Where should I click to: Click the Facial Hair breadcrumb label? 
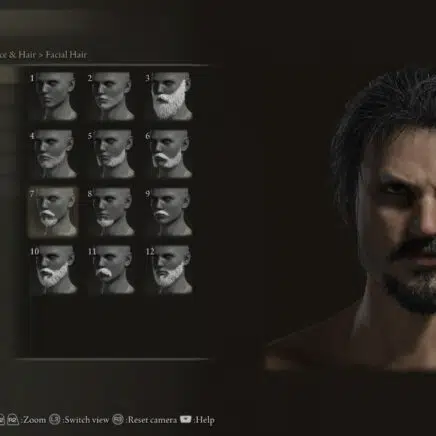coord(66,55)
